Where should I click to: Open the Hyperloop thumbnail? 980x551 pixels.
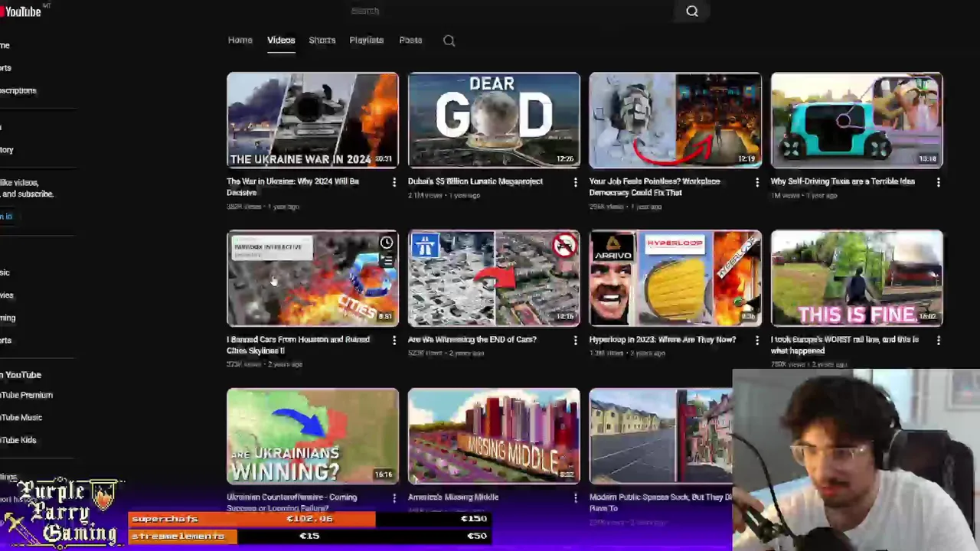[675, 278]
